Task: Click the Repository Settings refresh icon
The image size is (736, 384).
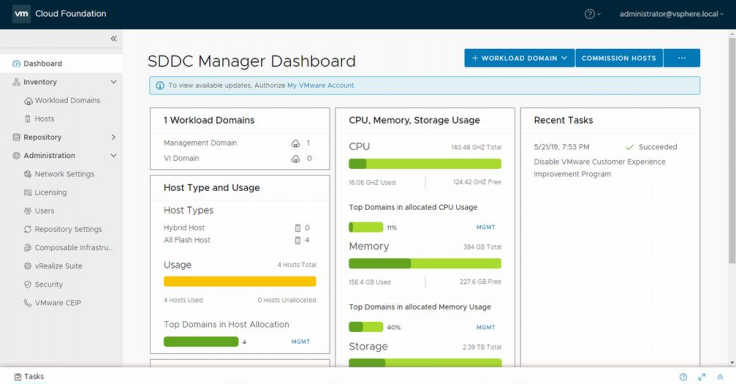Action: click(x=28, y=229)
